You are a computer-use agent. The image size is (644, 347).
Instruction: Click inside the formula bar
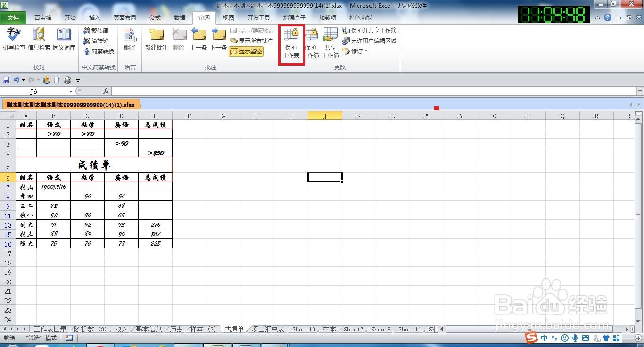[x=373, y=91]
